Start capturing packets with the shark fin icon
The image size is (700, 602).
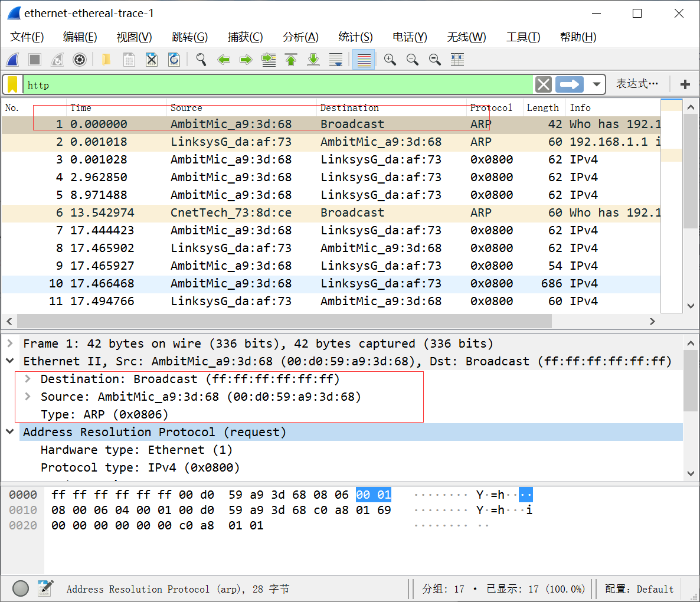coord(13,60)
